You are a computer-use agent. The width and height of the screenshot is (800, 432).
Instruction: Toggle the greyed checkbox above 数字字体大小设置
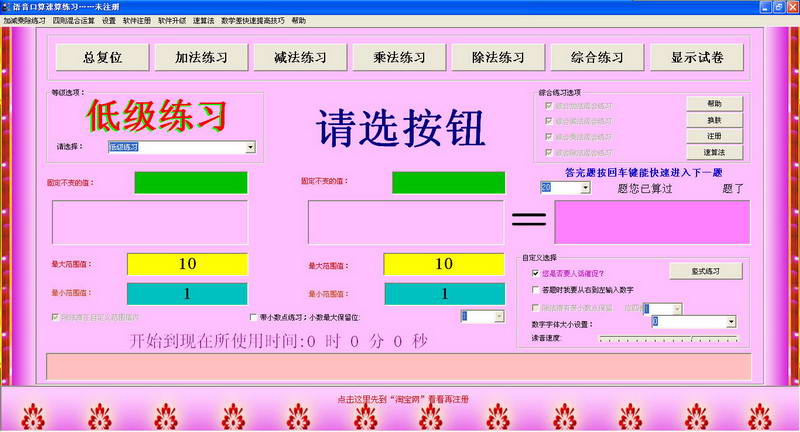click(x=535, y=308)
